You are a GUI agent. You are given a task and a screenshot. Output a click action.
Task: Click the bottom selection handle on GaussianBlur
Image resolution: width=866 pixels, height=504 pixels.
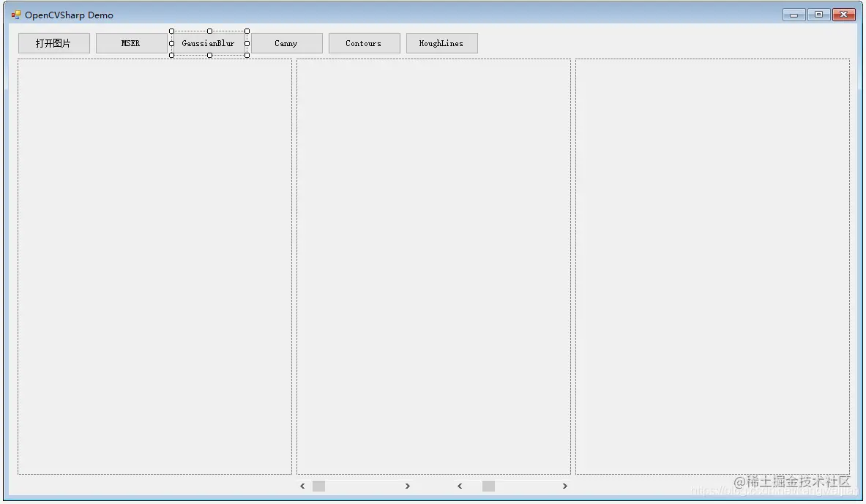click(209, 54)
